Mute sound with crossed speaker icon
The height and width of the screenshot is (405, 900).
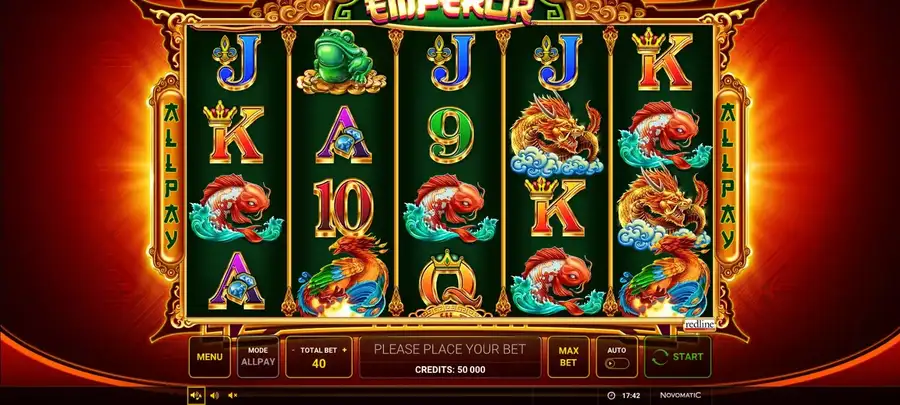click(x=232, y=395)
